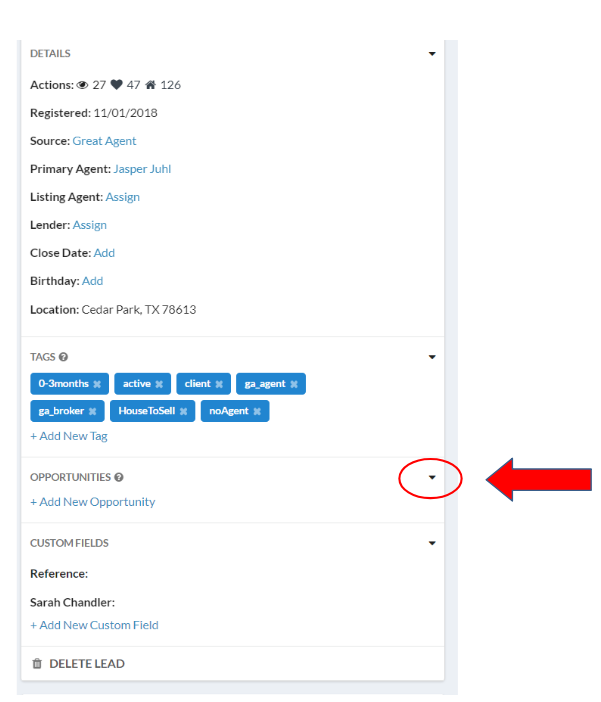Remove the active tag

point(159,384)
